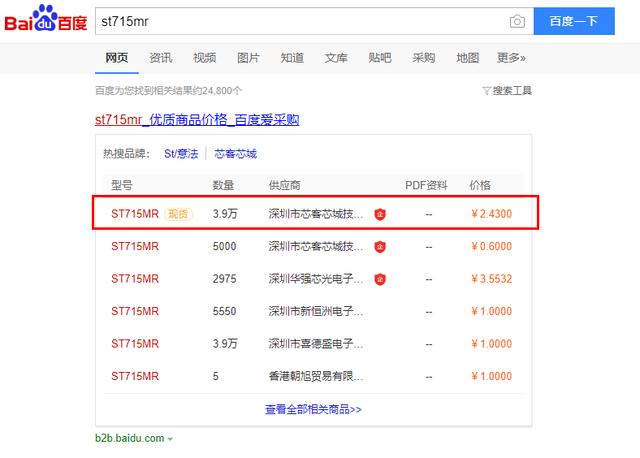
Task: Click price ¥3.5532
Action: coord(491,279)
